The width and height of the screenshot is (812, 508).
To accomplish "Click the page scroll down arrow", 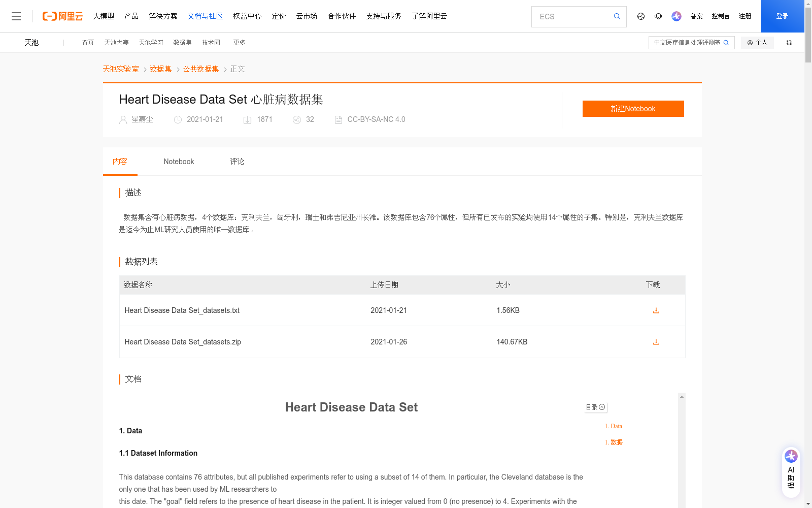I will click(808, 504).
